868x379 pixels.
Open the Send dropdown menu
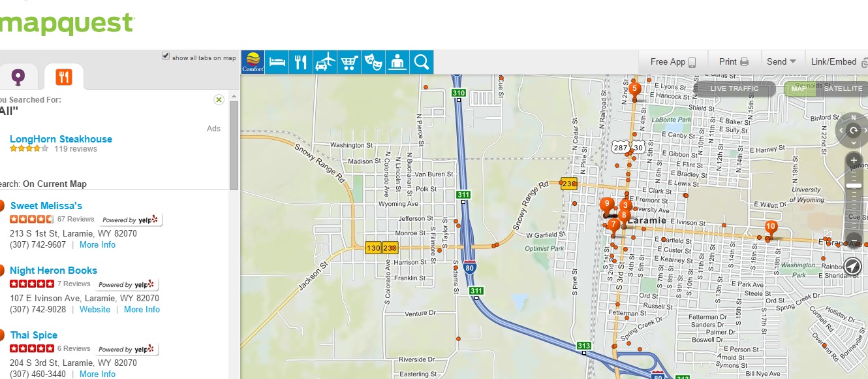pyautogui.click(x=781, y=61)
